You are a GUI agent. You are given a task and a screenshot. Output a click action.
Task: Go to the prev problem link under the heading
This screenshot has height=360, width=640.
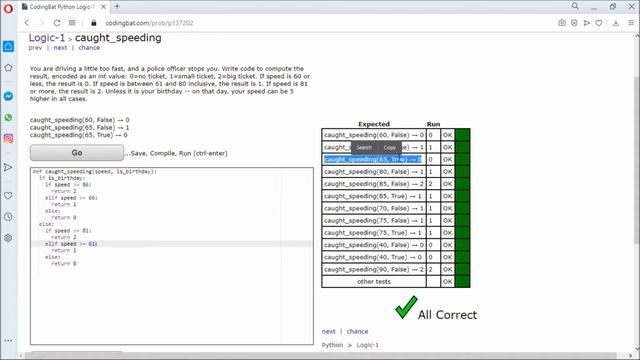pos(35,48)
